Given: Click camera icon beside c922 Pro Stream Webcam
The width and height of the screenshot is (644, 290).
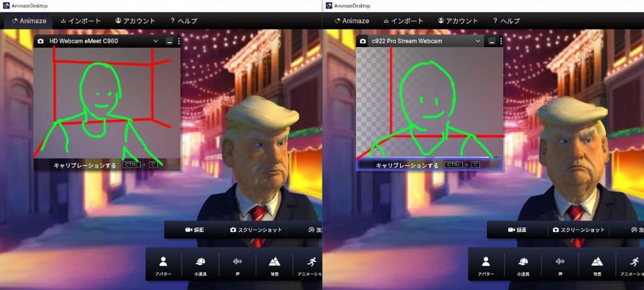Looking at the screenshot, I should [x=363, y=42].
